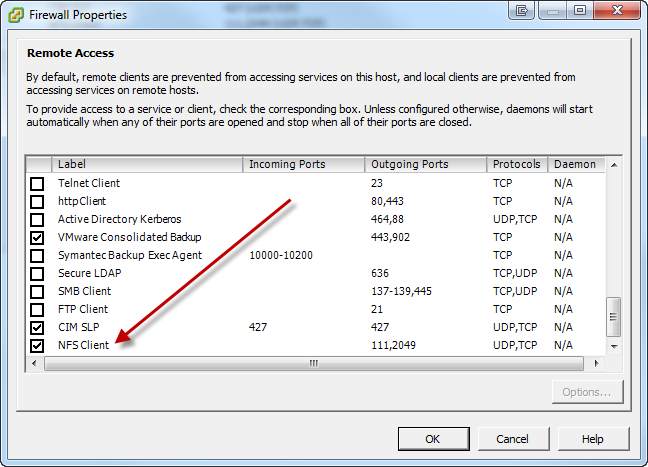Check Symantec Backup Exec Agent box
Screen dimensions: 648x467
click(x=37, y=255)
